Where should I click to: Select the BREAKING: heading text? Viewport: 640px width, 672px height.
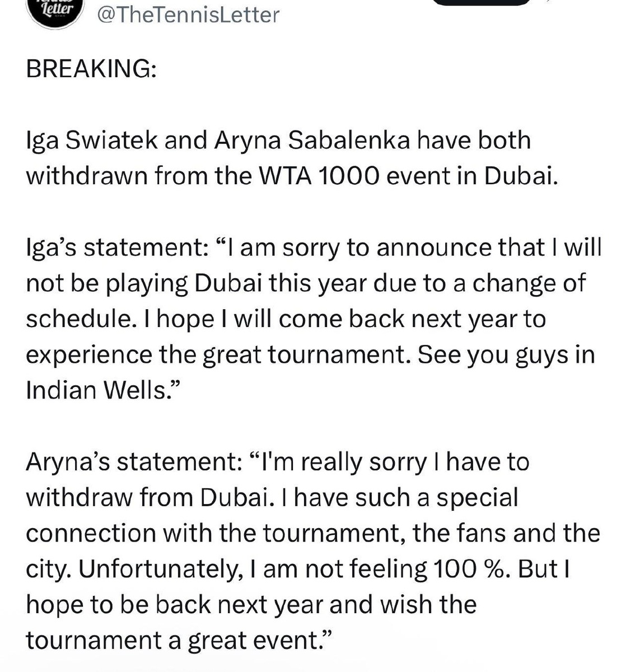click(91, 69)
